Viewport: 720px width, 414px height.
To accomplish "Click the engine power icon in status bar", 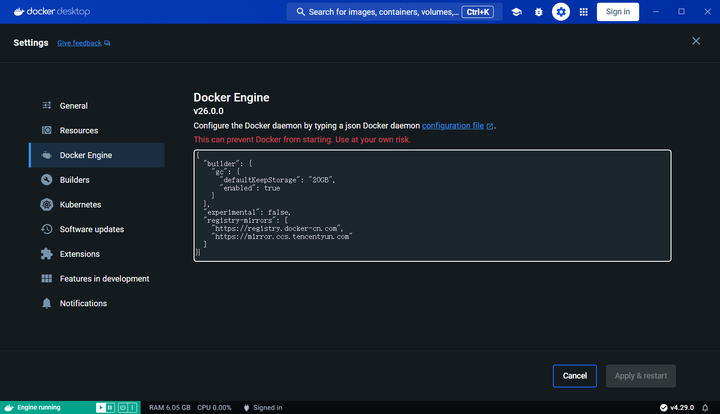I will (x=122, y=408).
